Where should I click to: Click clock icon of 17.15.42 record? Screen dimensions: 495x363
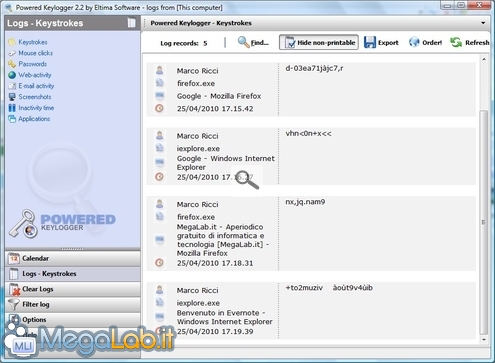(160, 108)
